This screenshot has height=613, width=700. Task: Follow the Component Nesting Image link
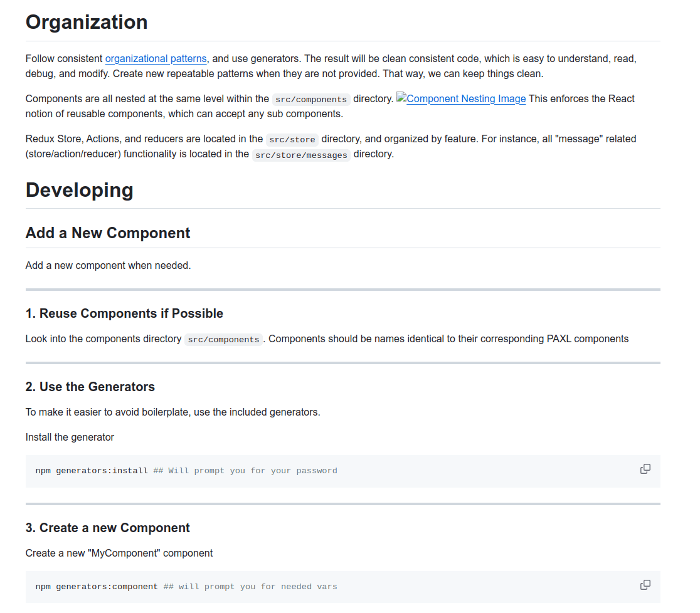tap(466, 99)
